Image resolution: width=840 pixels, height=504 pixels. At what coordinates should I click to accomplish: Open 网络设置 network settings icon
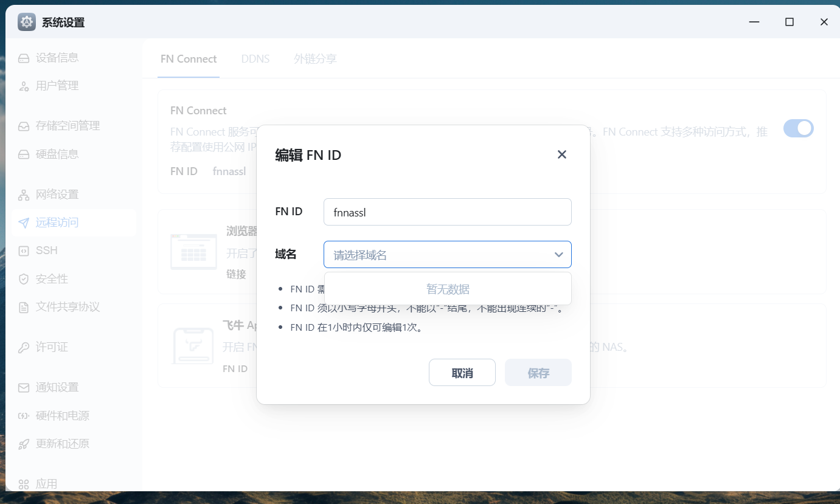point(22,194)
